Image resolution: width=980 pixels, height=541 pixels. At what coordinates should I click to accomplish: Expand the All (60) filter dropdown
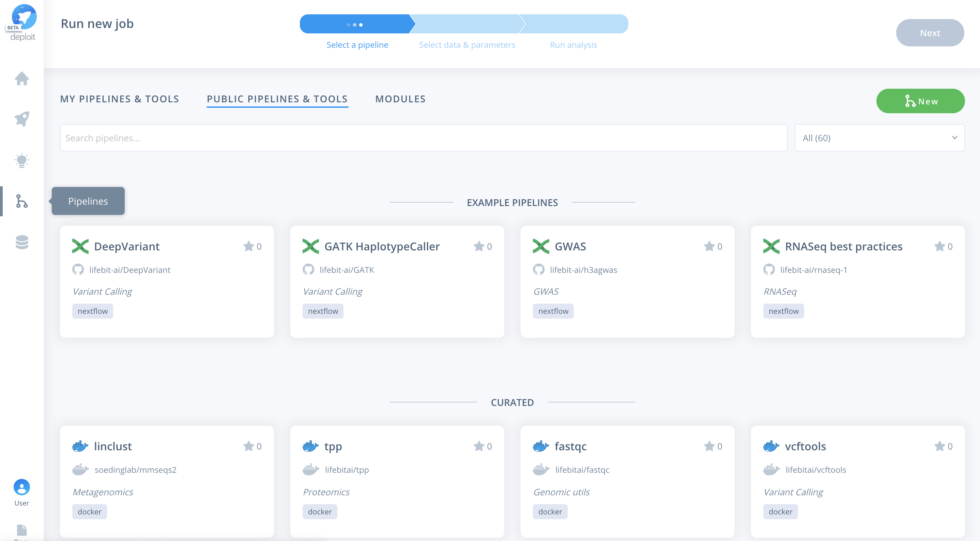879,138
